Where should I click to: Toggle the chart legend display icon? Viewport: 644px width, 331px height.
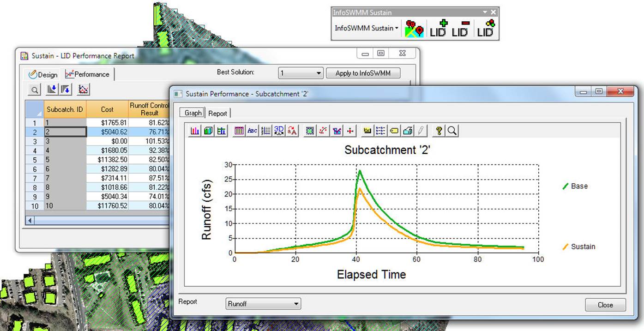[x=380, y=130]
